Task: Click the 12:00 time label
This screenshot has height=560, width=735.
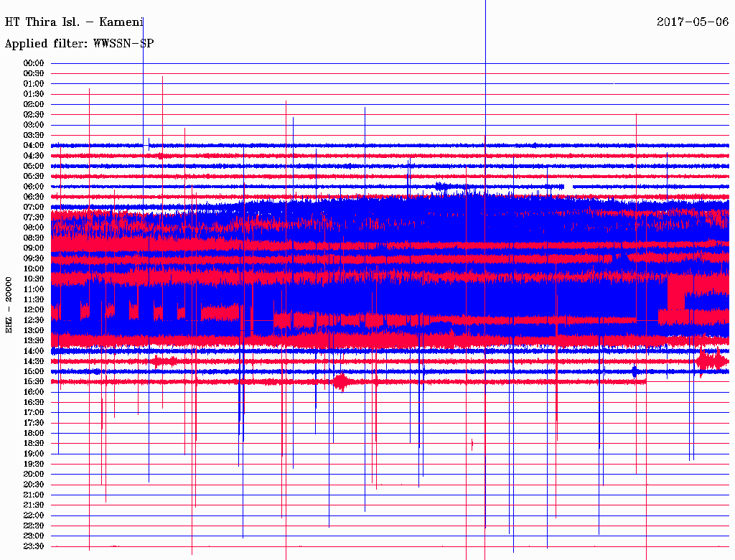Action: [34, 309]
